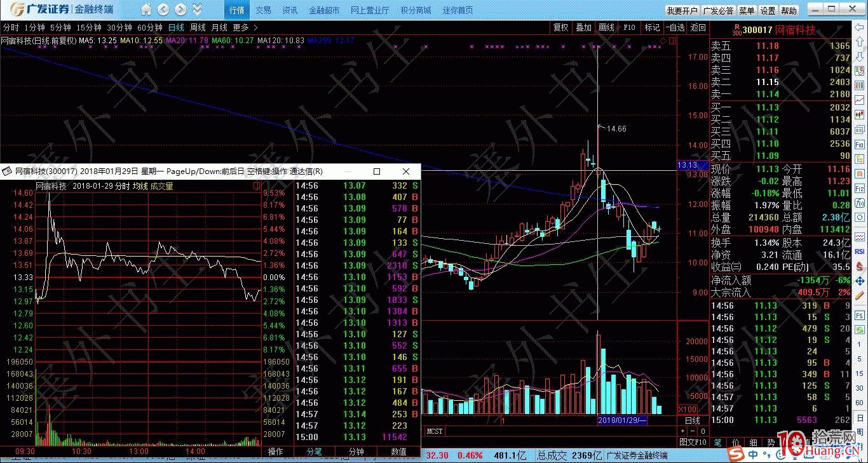This screenshot has height=463, width=868.
Task: Select the 周线 weekly period
Action: coord(198,27)
